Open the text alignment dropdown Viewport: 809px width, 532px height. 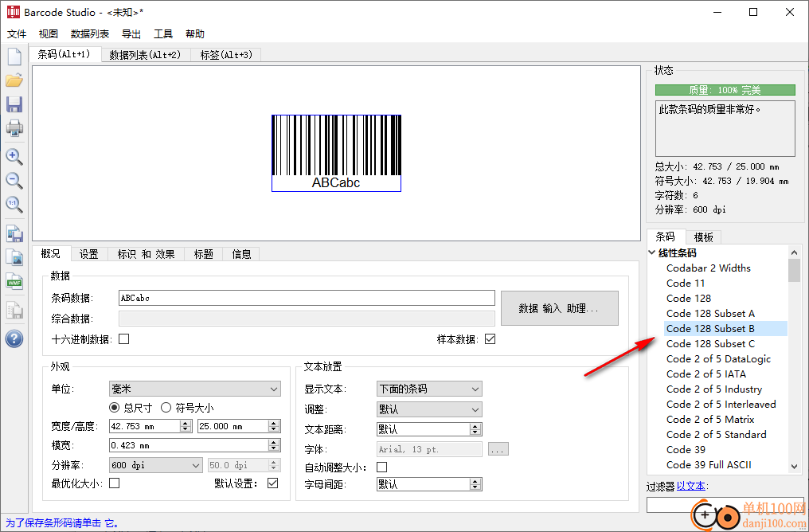pyautogui.click(x=429, y=409)
